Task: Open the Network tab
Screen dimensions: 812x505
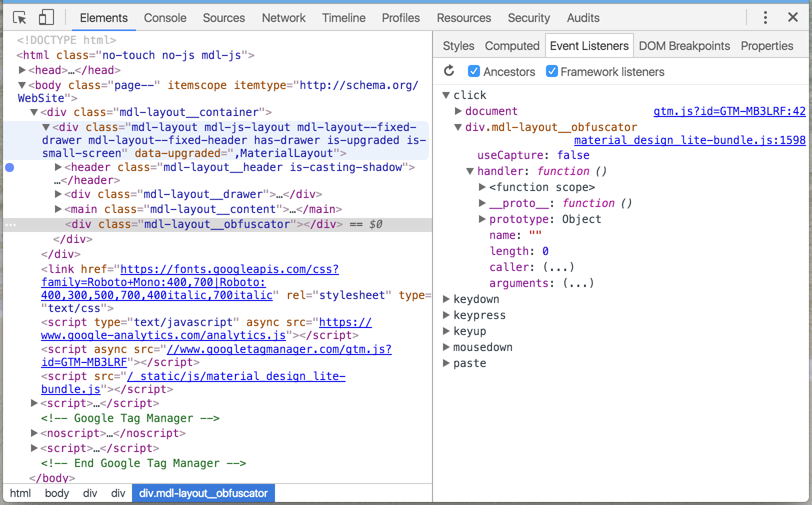Action: pyautogui.click(x=283, y=18)
